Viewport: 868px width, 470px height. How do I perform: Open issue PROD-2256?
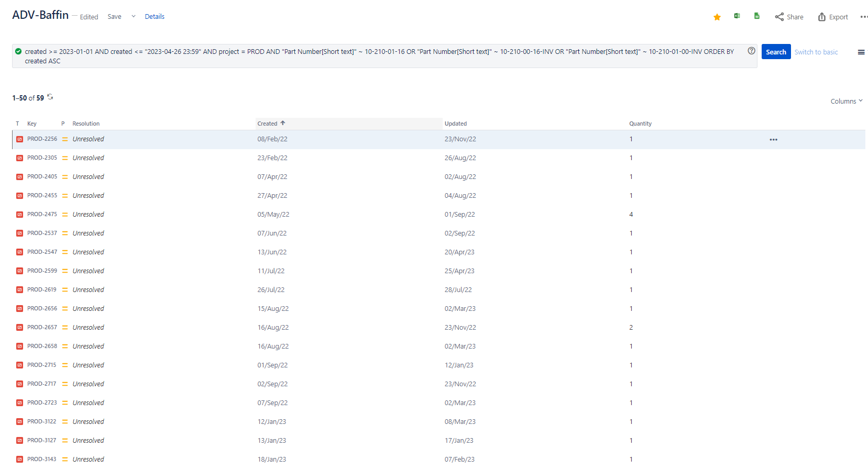pyautogui.click(x=42, y=139)
